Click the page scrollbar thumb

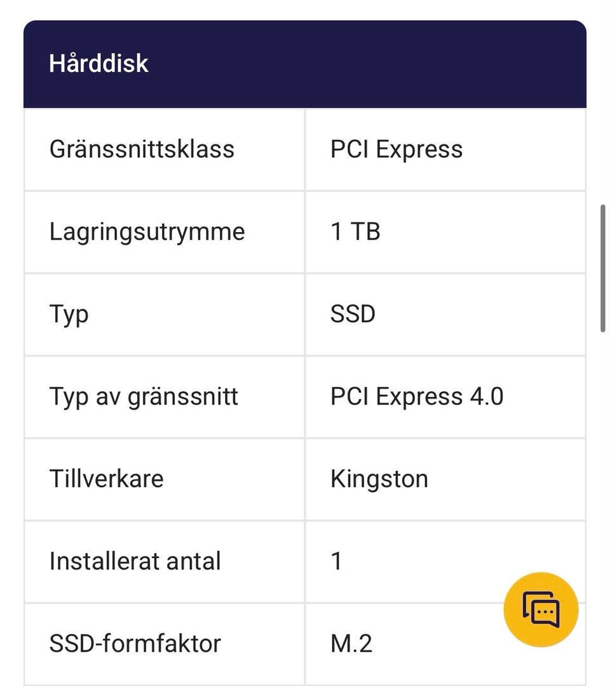(602, 268)
